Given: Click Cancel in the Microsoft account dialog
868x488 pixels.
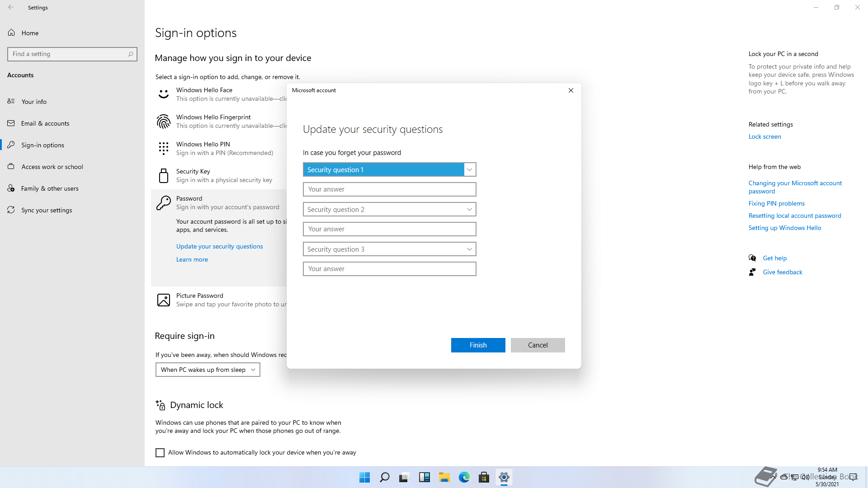Looking at the screenshot, I should pos(538,345).
